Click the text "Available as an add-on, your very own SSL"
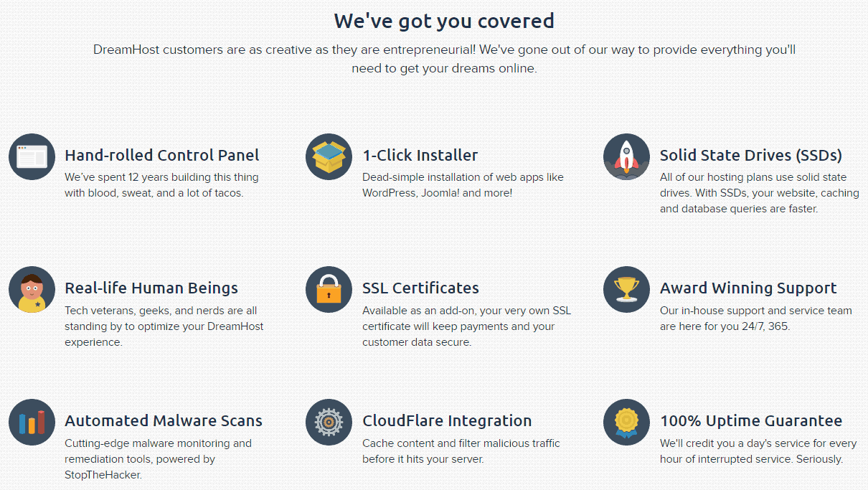The image size is (868, 490). [466, 311]
